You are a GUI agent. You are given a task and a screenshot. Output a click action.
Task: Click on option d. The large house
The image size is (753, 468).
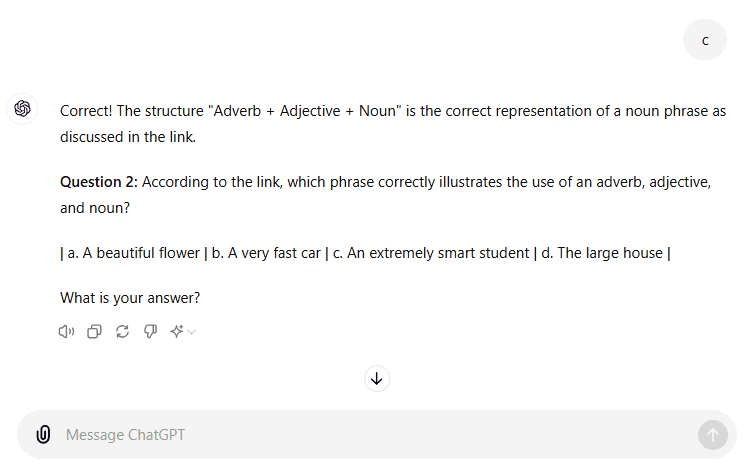(602, 253)
